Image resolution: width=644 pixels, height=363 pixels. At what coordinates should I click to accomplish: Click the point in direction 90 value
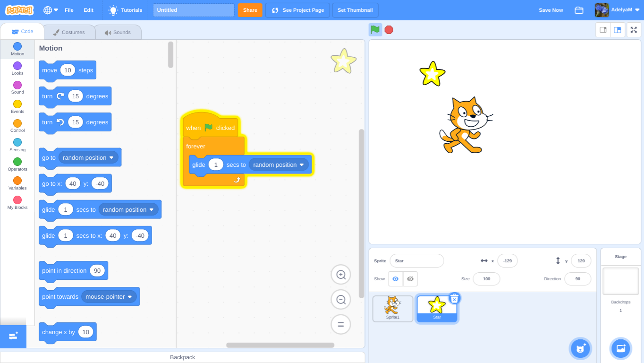click(x=97, y=271)
